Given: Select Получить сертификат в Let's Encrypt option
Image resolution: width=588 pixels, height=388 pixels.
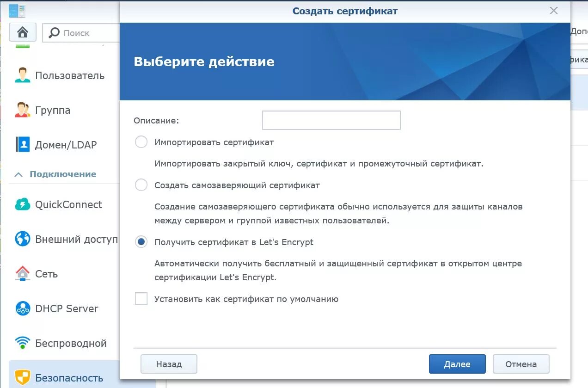Looking at the screenshot, I should 141,242.
